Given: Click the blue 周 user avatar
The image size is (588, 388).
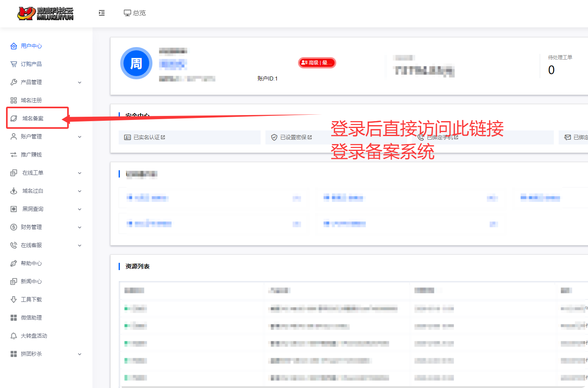Looking at the screenshot, I should tap(136, 63).
